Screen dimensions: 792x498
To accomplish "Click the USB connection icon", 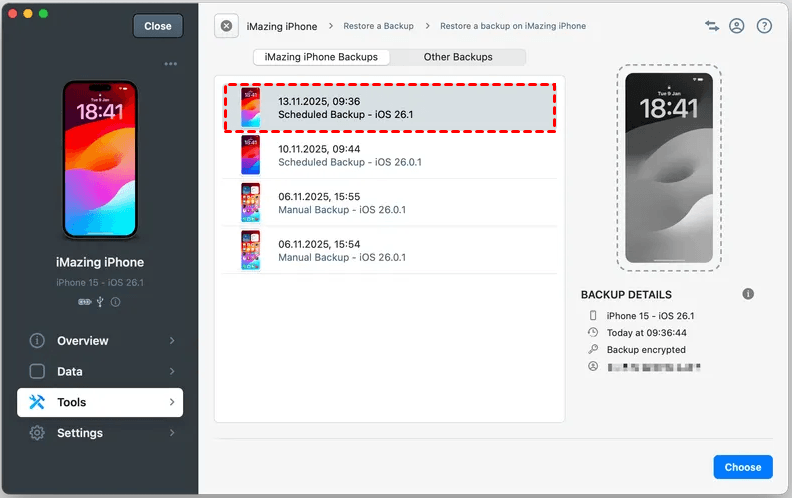I will [100, 302].
